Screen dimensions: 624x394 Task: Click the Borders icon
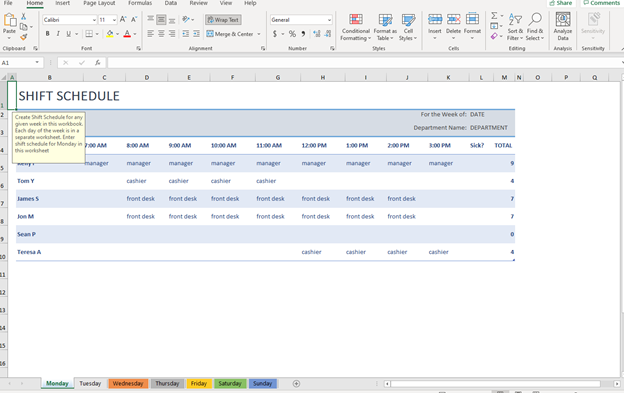click(89, 34)
